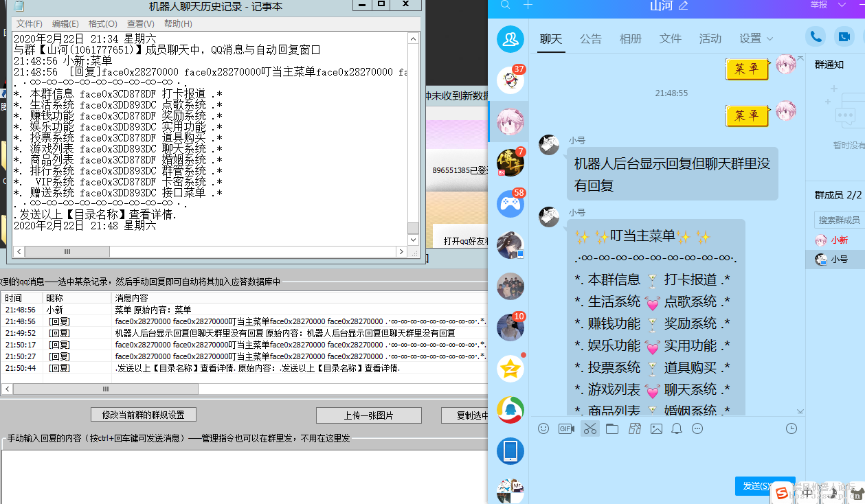The image size is (865, 504).
Task: Start a voice call with phone icon
Action: pyautogui.click(x=816, y=36)
